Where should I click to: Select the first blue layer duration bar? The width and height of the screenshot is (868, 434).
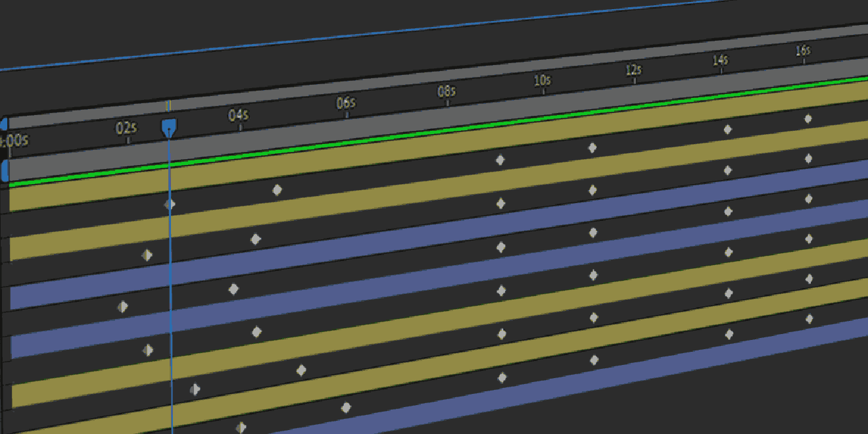439,233
